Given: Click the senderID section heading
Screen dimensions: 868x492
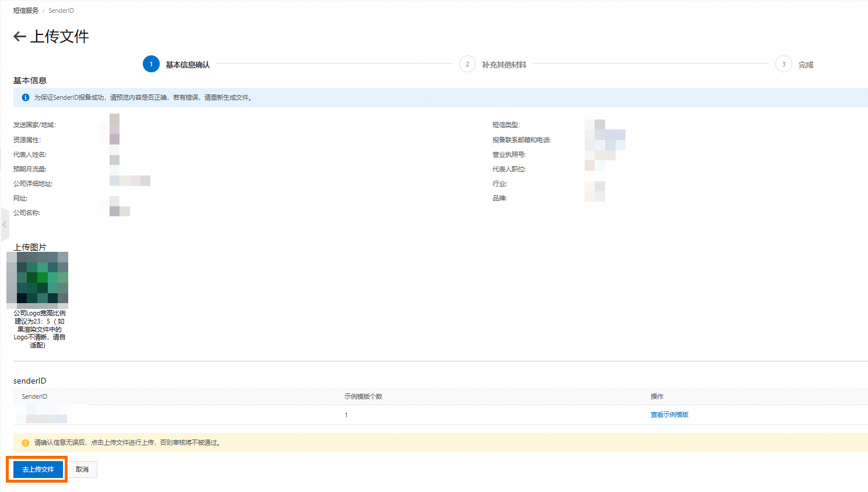Looking at the screenshot, I should pos(30,381).
